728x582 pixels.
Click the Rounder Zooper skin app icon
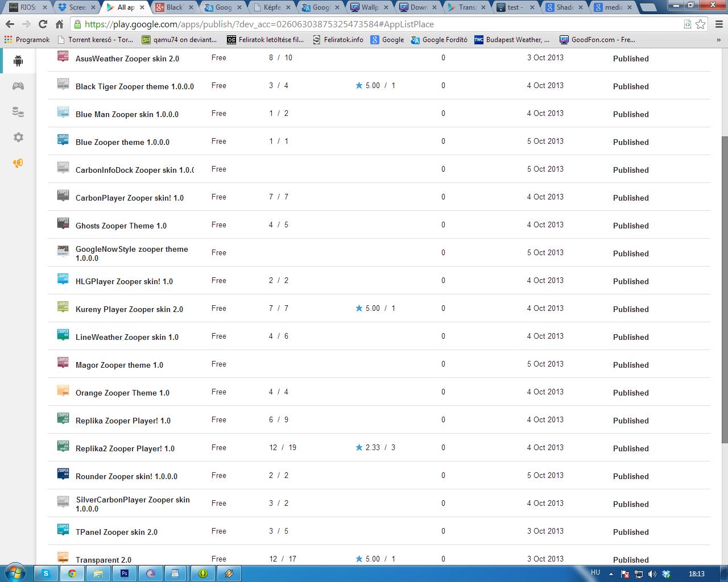63,473
